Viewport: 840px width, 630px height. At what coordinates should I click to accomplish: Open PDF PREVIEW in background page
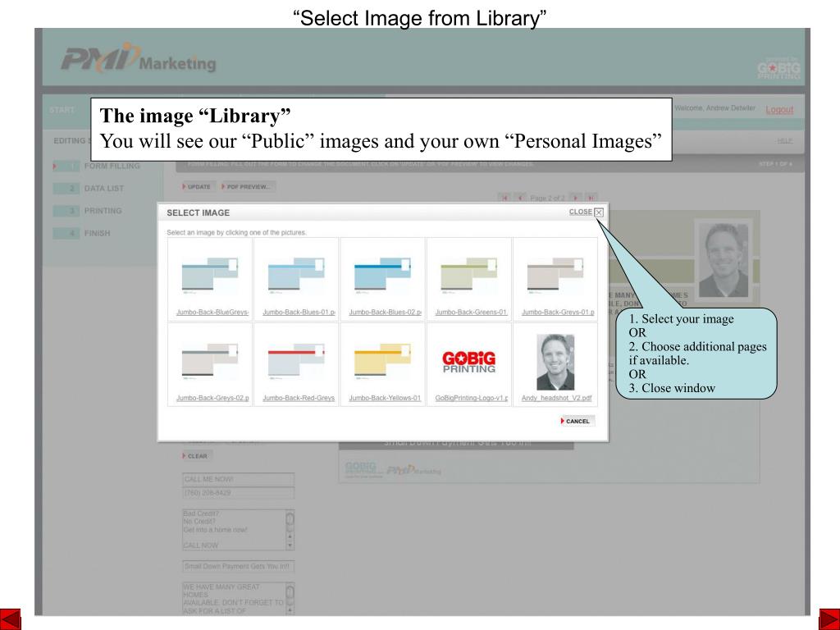click(x=248, y=187)
